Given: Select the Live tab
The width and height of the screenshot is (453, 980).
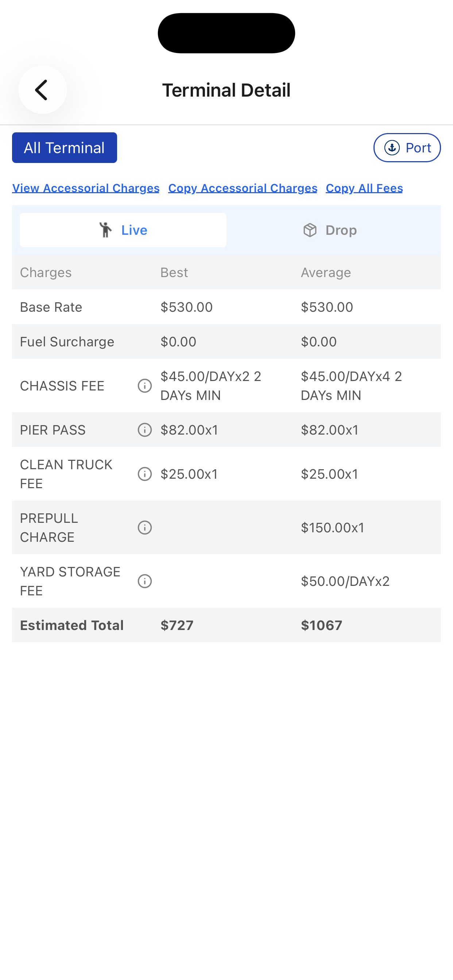Looking at the screenshot, I should point(123,230).
